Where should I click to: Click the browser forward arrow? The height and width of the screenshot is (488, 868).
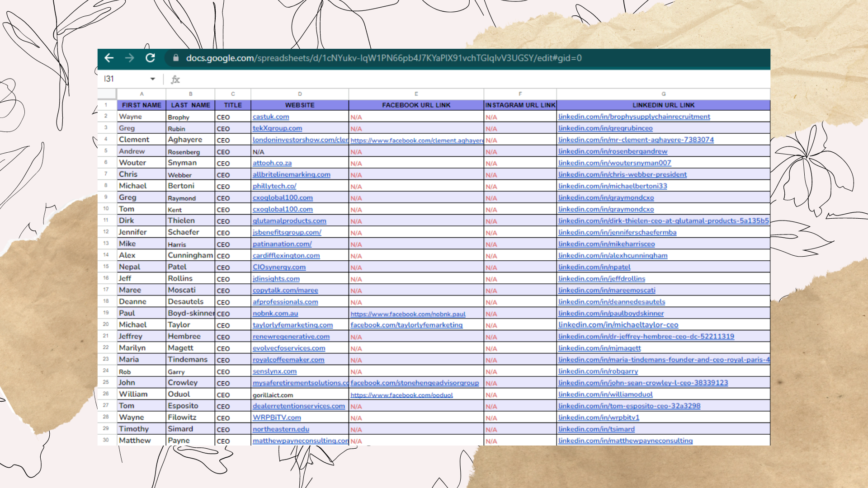(x=130, y=58)
